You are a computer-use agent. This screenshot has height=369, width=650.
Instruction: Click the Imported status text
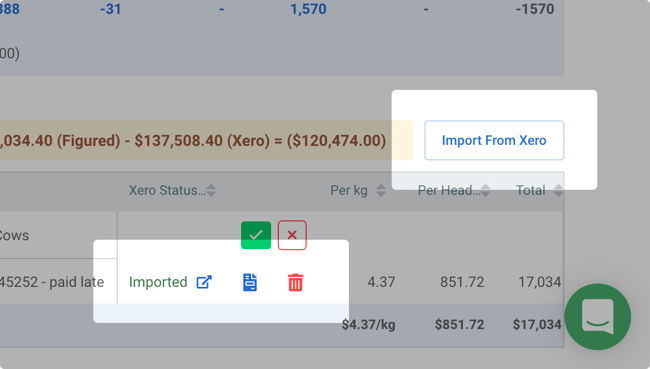158,282
